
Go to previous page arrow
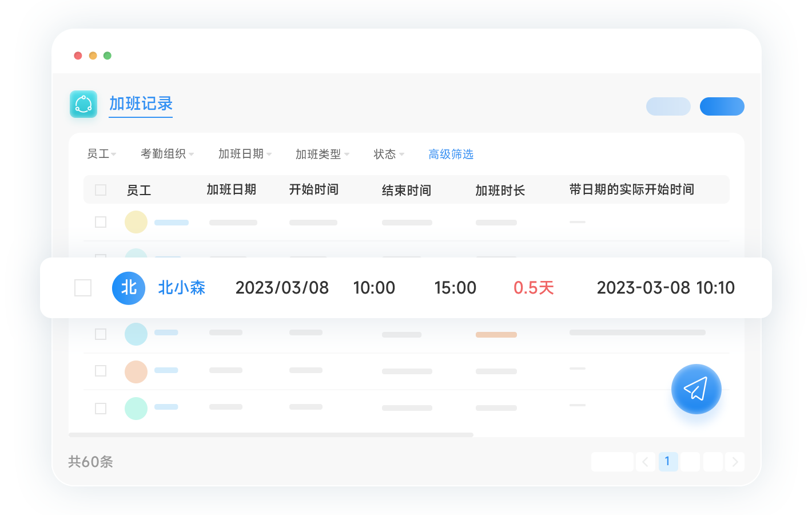[x=645, y=462]
